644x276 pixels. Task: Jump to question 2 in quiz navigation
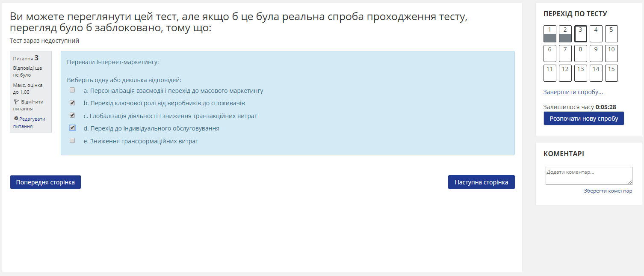565,34
